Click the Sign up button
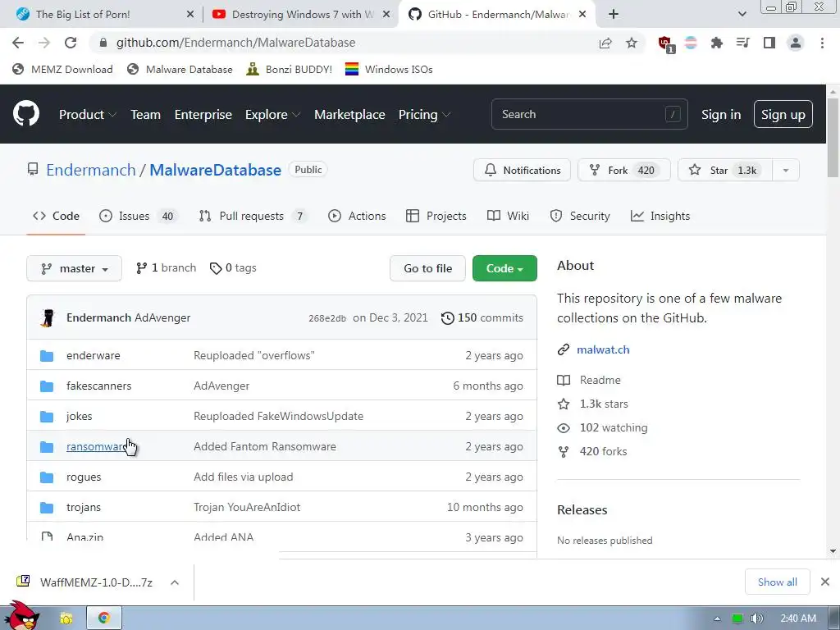This screenshot has width=840, height=630. pyautogui.click(x=783, y=114)
